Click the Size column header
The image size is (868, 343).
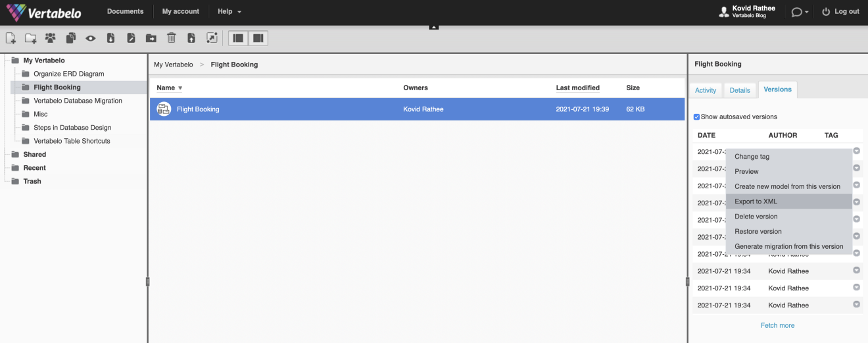[x=633, y=88]
